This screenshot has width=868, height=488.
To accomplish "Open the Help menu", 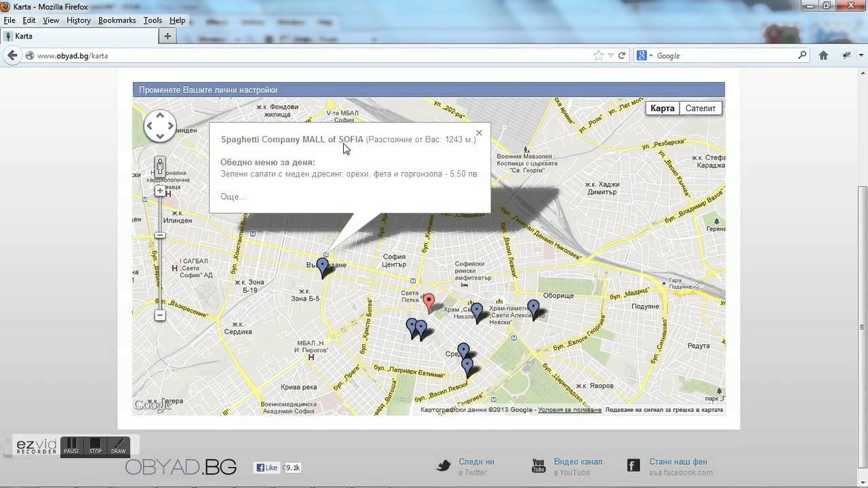I will [x=177, y=20].
